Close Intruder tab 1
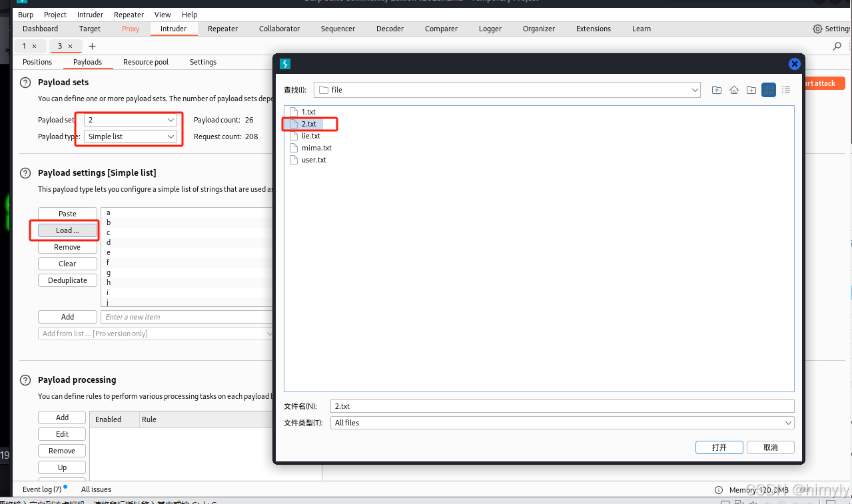Screen dimensions: 852x504 pyautogui.click(x=35, y=46)
